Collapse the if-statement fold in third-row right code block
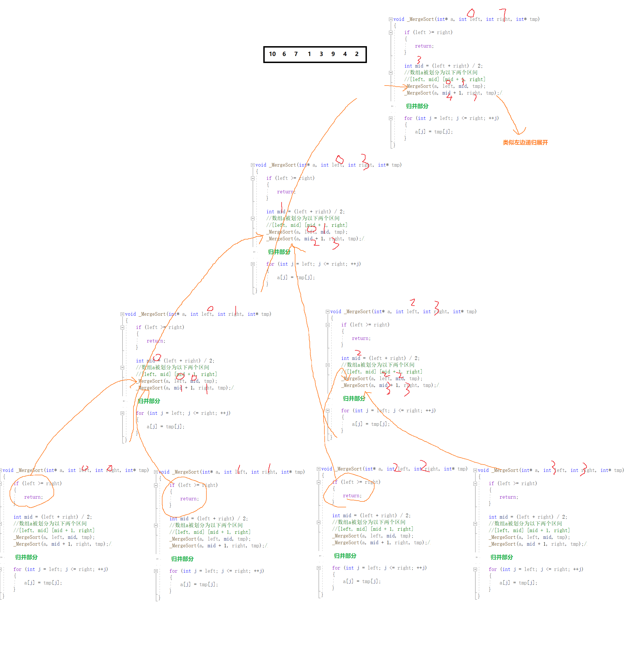 [x=327, y=325]
